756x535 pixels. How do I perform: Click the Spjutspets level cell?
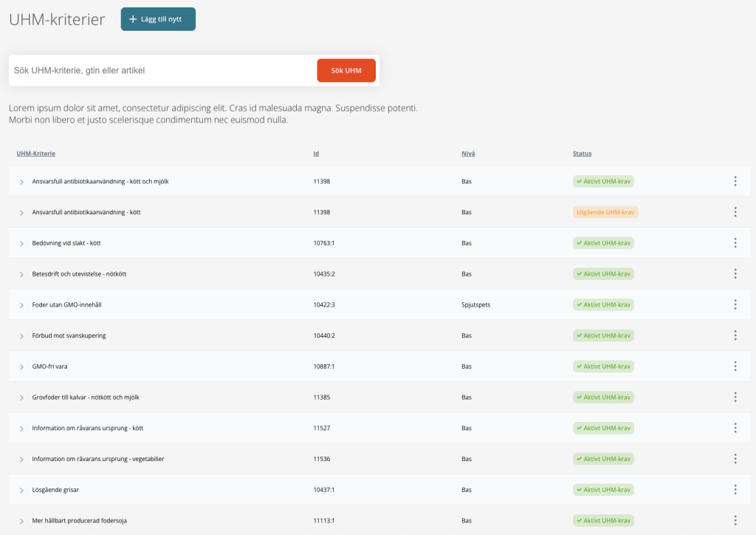tap(476, 305)
